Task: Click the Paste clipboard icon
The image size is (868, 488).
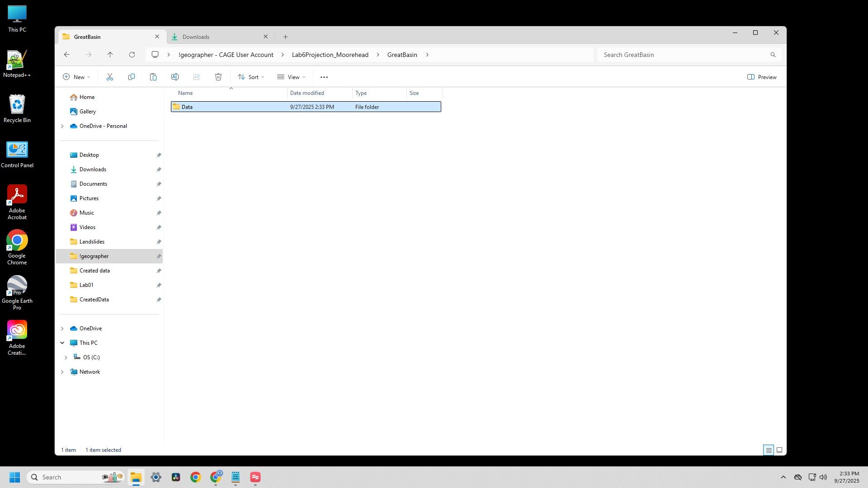Action: [x=153, y=77]
